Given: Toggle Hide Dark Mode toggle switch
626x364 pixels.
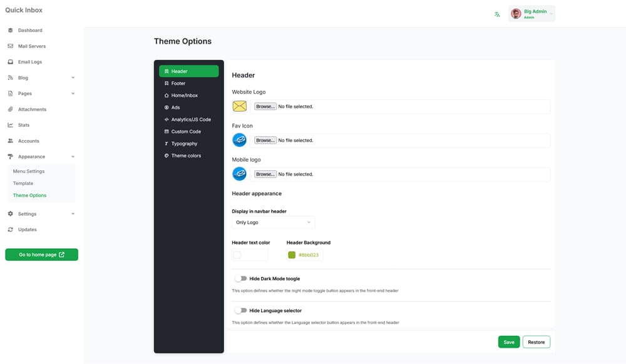Looking at the screenshot, I should click(x=241, y=278).
